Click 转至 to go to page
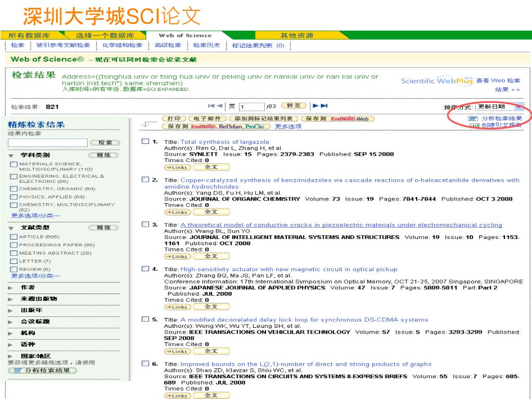The width and height of the screenshot is (532, 399). click(294, 105)
